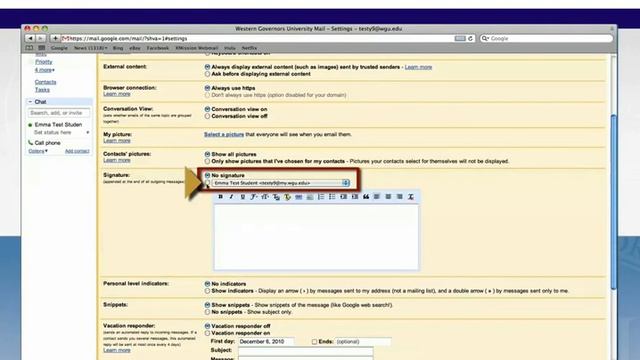
Task: Create numbered list in signature
Action: [x=321, y=197]
